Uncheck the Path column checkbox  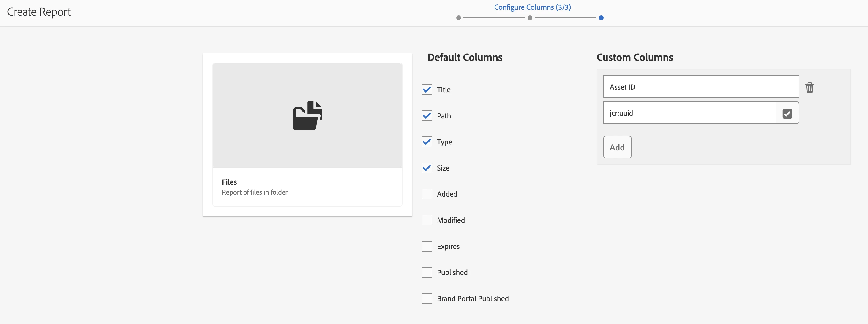(427, 116)
